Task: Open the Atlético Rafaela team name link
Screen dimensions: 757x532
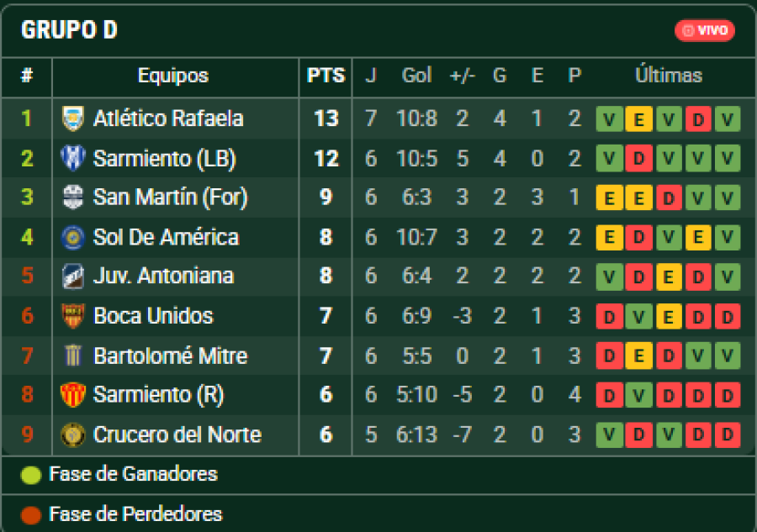Action: point(168,119)
